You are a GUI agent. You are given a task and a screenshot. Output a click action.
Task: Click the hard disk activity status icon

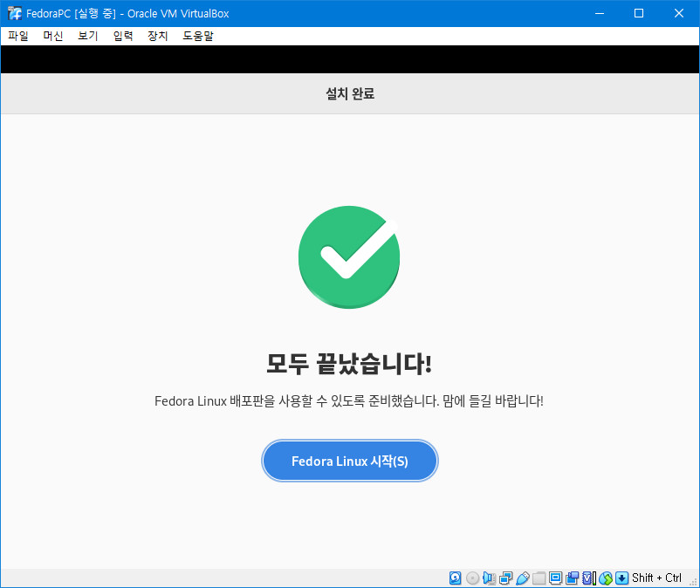[x=456, y=578]
